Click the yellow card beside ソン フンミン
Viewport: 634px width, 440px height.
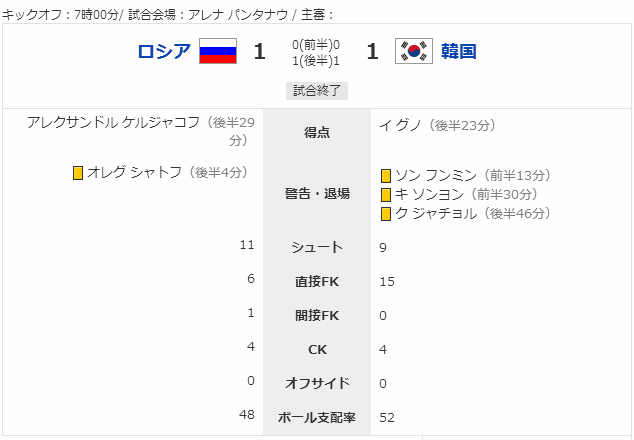(x=386, y=176)
